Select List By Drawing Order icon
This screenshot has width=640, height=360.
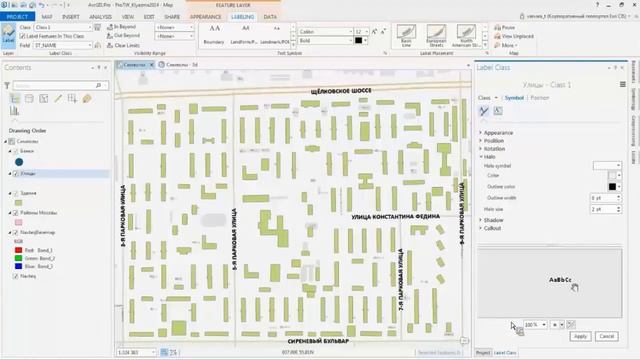pyautogui.click(x=15, y=99)
